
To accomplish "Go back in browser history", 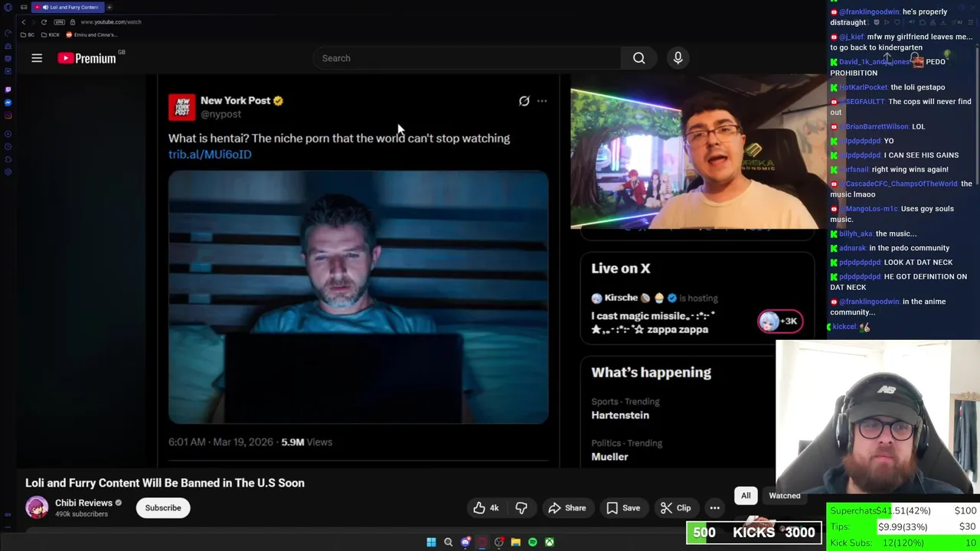I will 24,22.
